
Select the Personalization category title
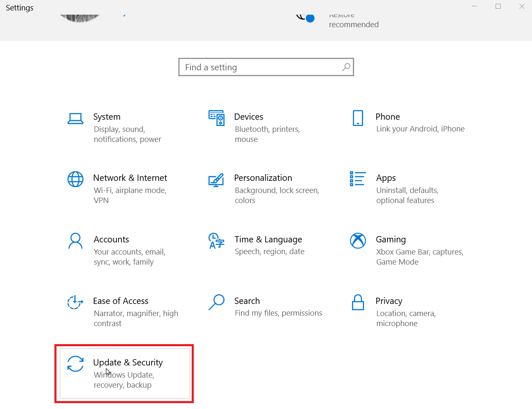click(x=263, y=178)
